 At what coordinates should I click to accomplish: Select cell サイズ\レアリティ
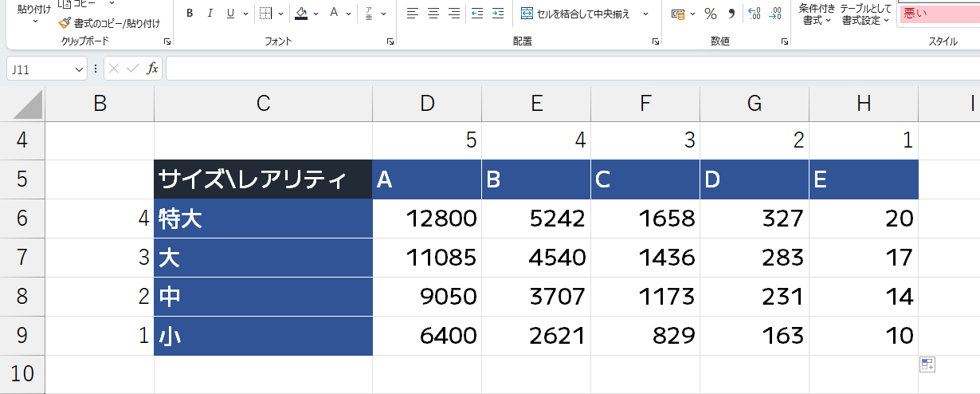pos(263,179)
